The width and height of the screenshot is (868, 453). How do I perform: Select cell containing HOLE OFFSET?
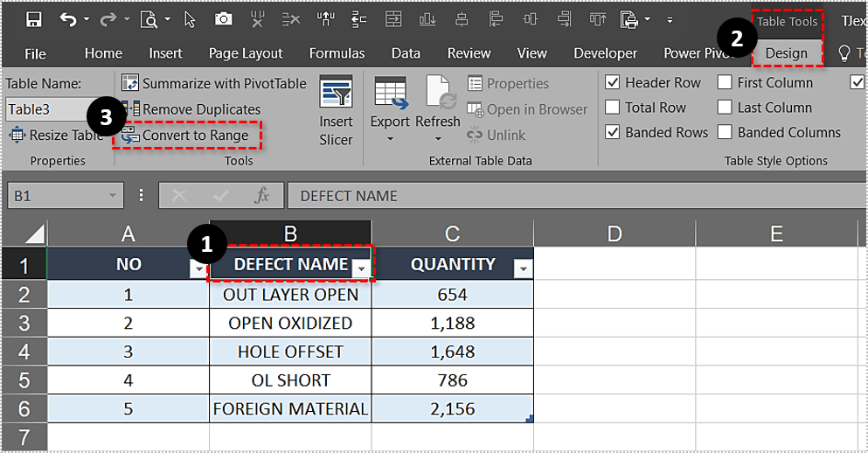[290, 352]
